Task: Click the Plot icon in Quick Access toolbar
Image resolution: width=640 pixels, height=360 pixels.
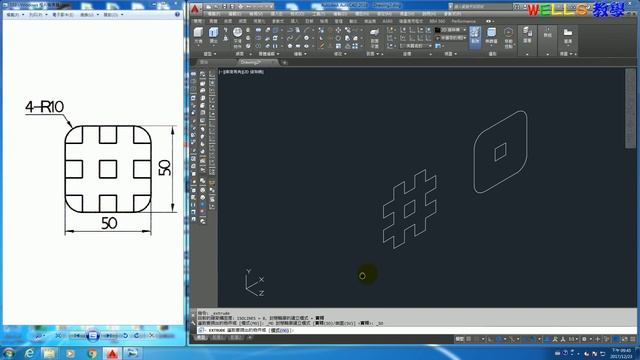Action: 240,7
